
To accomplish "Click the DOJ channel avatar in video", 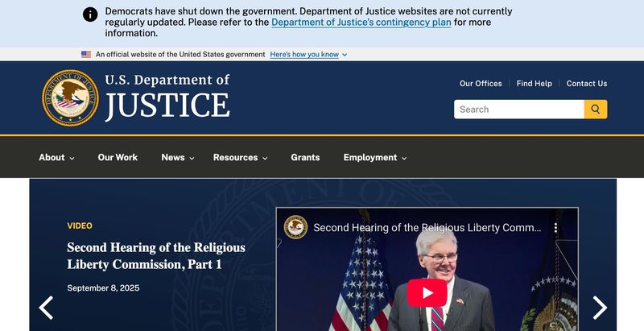I will tap(295, 227).
